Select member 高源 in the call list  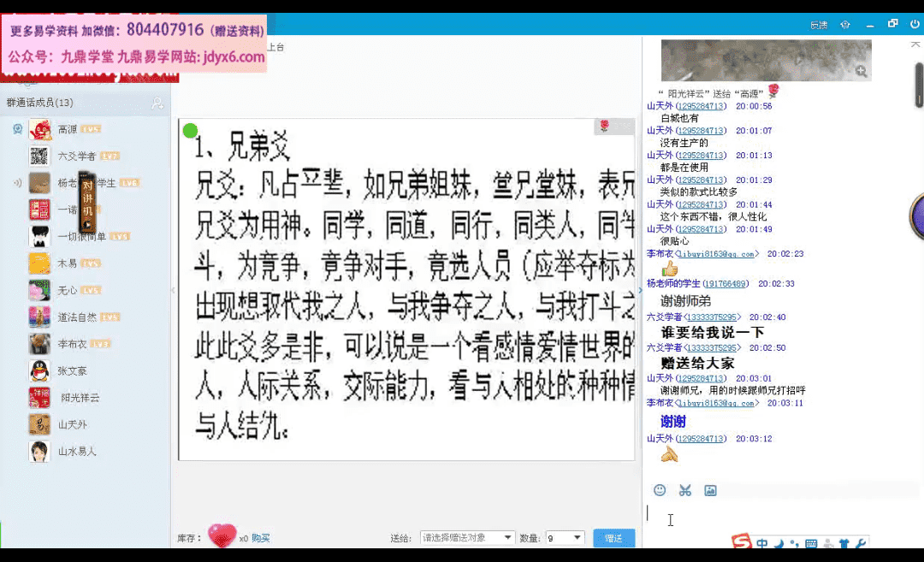click(67, 129)
